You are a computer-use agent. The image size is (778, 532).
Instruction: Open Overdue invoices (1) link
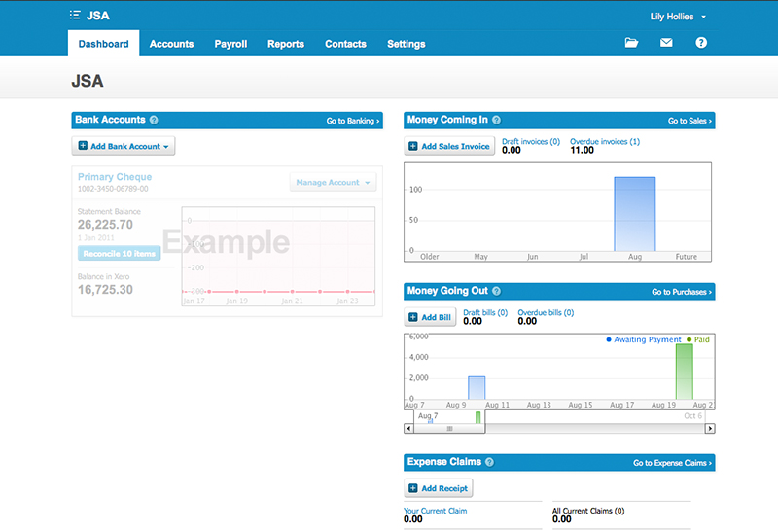[x=605, y=141]
